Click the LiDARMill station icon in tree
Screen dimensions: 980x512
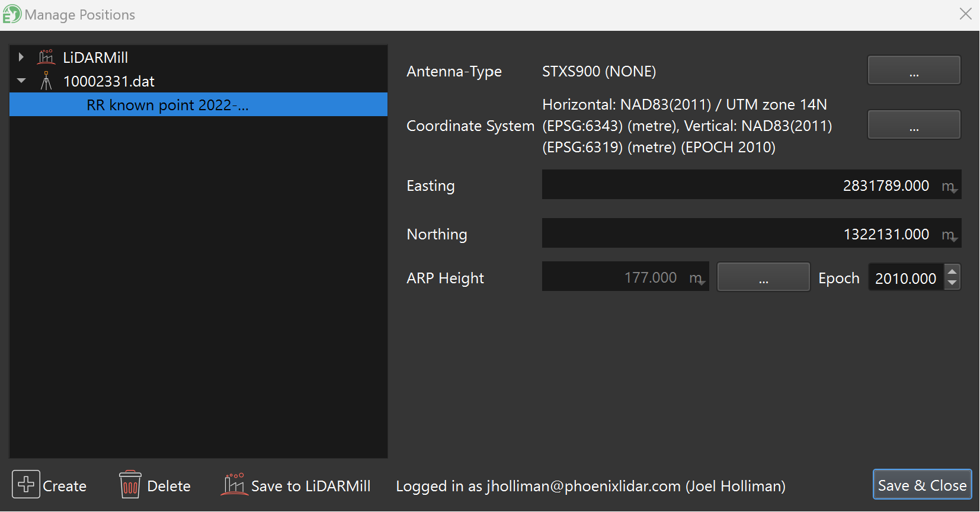coord(46,57)
